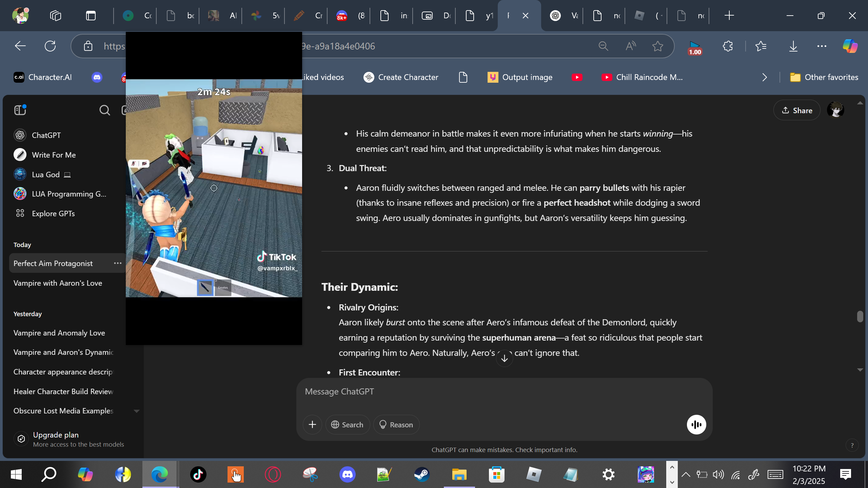The image size is (868, 488).
Task: Close the current active tab
Action: pos(526,16)
